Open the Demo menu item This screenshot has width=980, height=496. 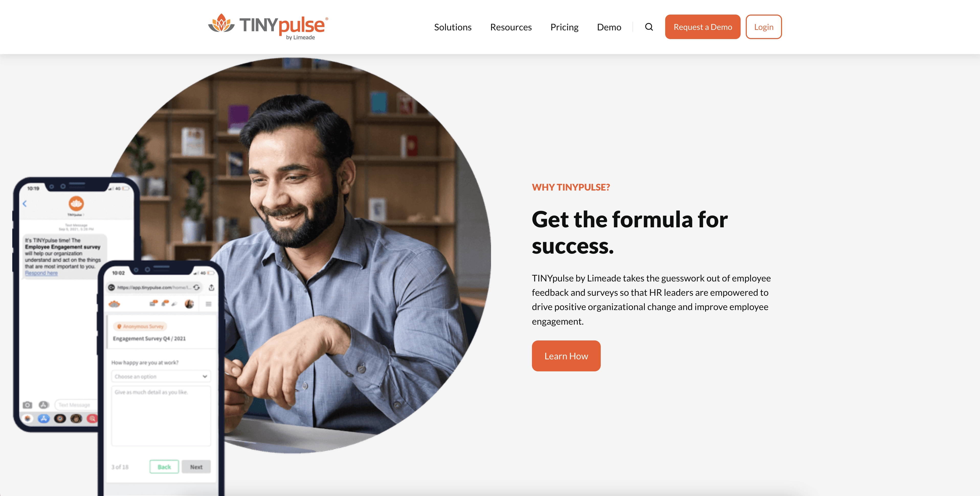609,27
